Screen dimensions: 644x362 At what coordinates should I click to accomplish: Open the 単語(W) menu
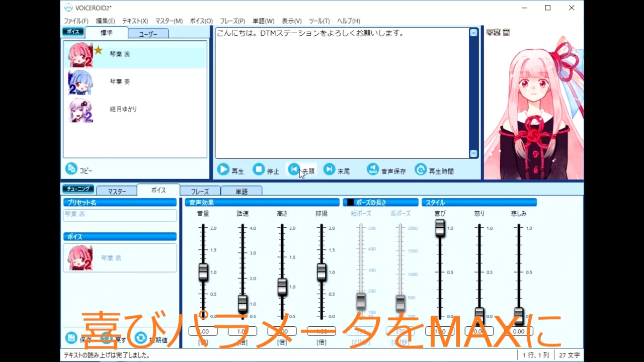point(263,21)
